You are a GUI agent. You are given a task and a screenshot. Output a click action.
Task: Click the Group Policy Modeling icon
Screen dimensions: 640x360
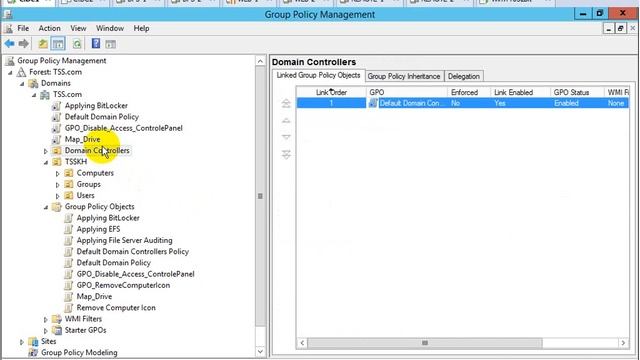(x=33, y=353)
